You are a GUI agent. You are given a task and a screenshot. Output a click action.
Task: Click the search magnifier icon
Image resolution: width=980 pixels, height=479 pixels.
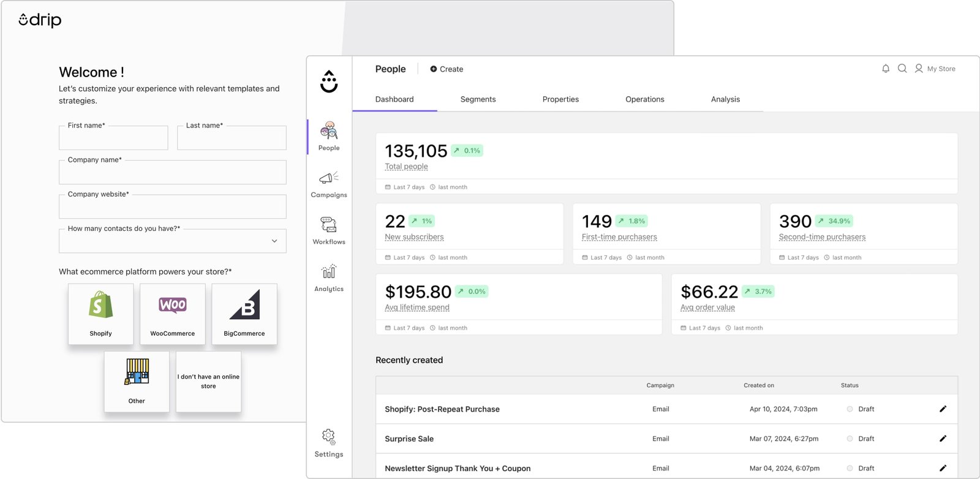(x=902, y=69)
